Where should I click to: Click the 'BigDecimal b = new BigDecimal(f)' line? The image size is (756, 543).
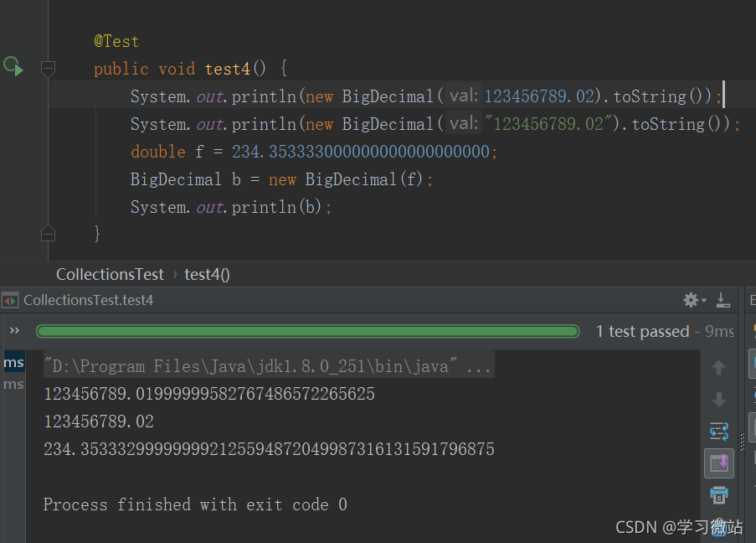pos(281,179)
